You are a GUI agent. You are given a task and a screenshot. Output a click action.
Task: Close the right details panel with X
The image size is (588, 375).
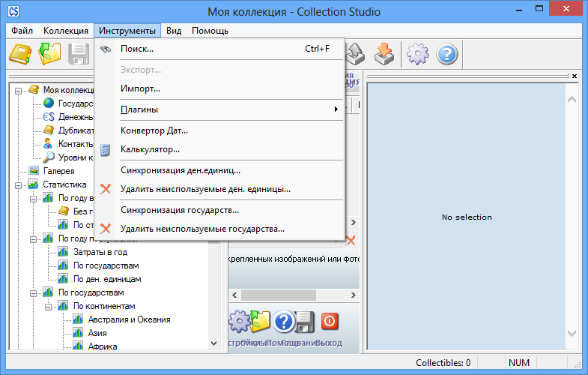click(x=575, y=76)
